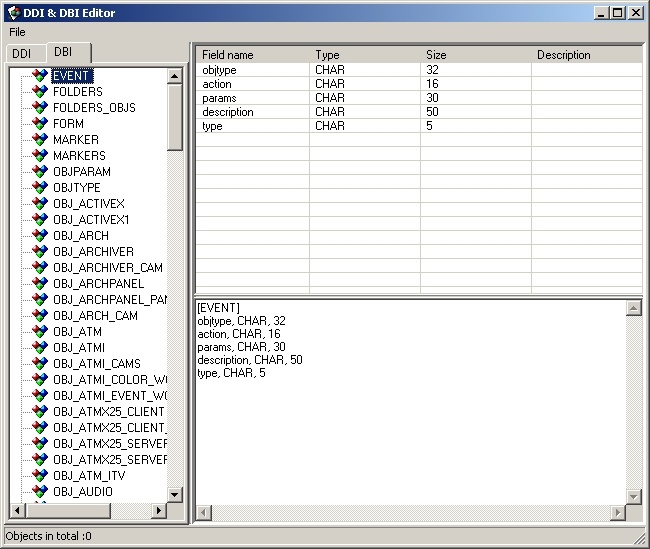
Task: Click the OBJ_ACTIVEX table icon
Action: tap(40, 203)
